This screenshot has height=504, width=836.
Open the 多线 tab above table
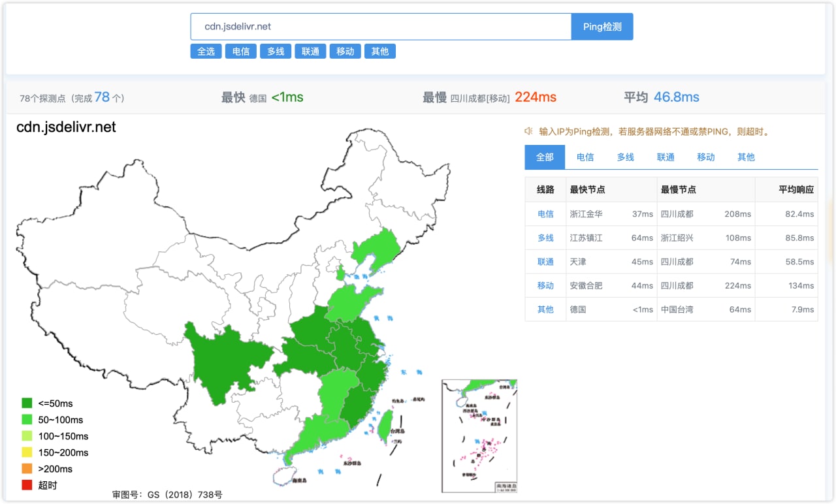coord(625,157)
